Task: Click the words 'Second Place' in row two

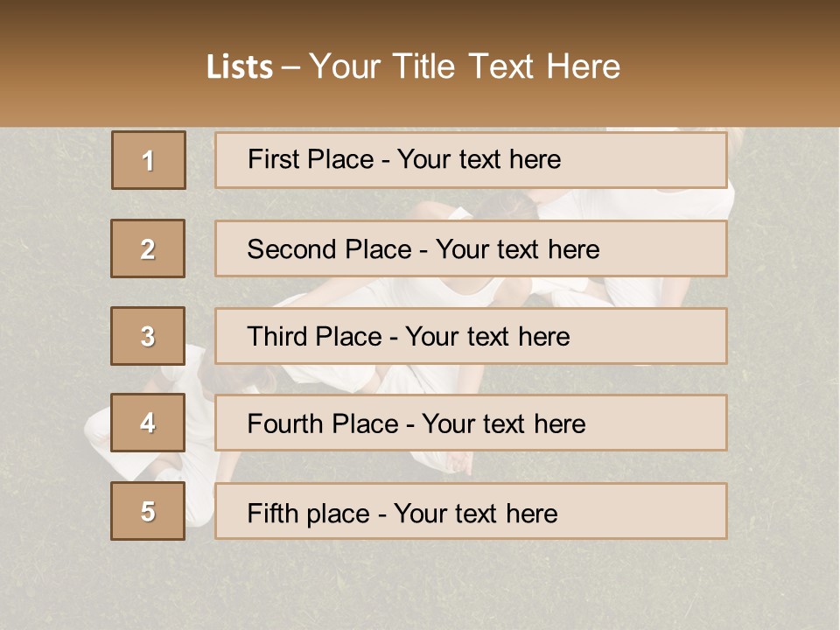Action: [330, 249]
